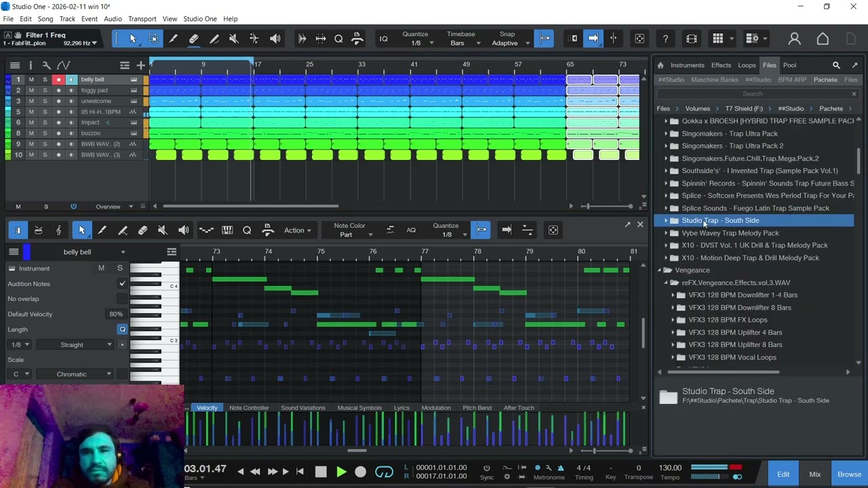Open the user account icon

[794, 39]
